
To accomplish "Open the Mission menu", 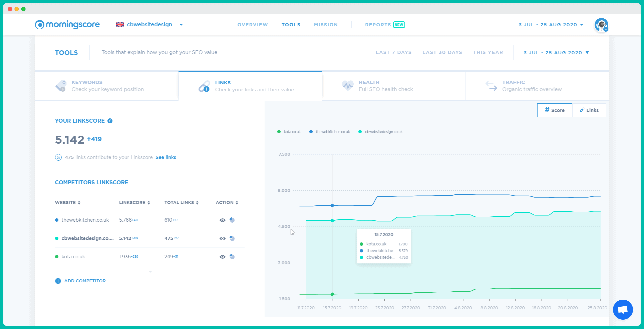I will 326,25.
